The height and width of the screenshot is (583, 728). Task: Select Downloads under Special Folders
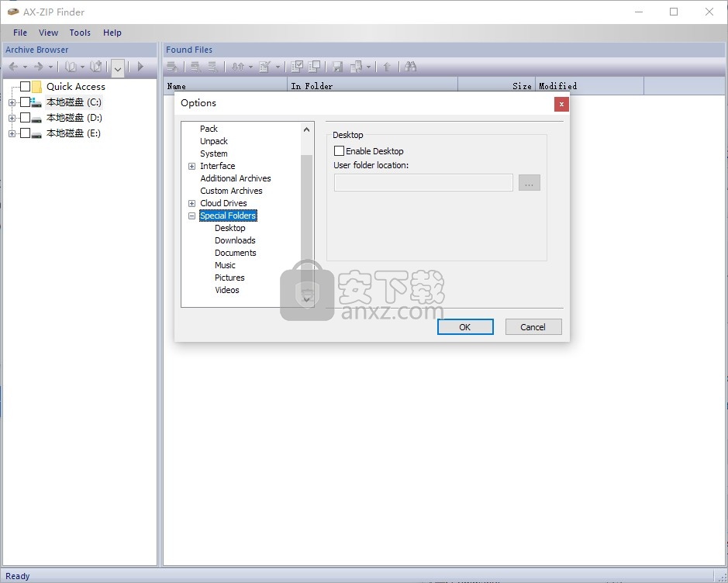coord(236,240)
